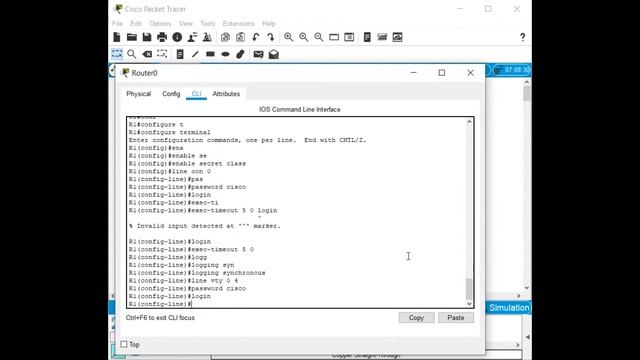
Task: Click the CLI scrollbar down arrow
Action: tap(469, 304)
